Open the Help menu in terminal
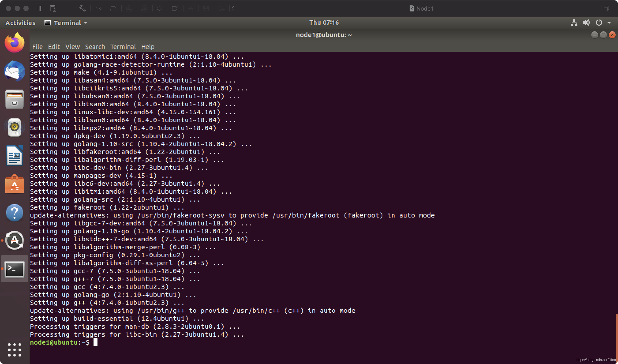 click(148, 47)
